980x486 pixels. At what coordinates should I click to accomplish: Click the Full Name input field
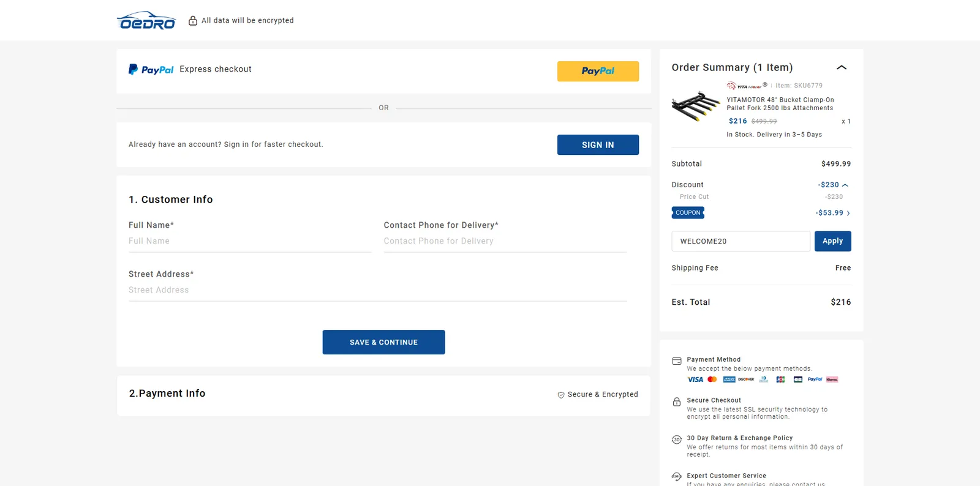pyautogui.click(x=250, y=241)
